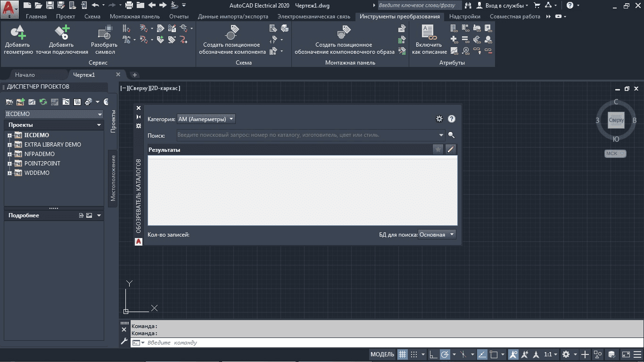
Task: Click the wrench customize icon near command line
Action: 124,341
